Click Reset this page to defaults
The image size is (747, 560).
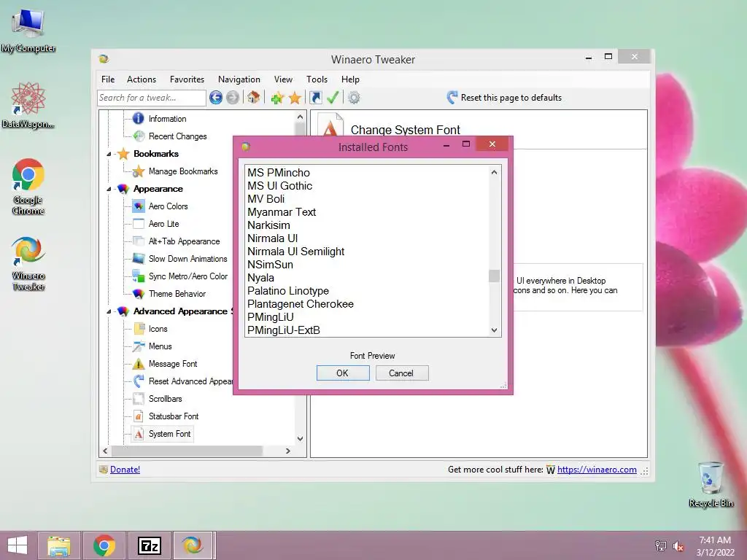point(505,98)
